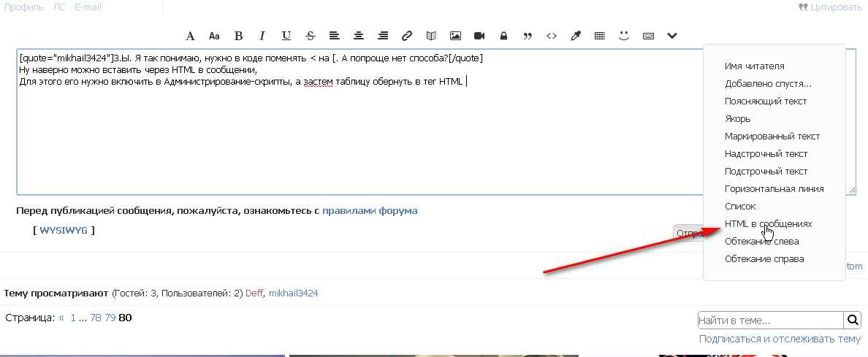Select 'Поясняющий текст' menu entry
This screenshot has width=868, height=357.
tap(765, 101)
